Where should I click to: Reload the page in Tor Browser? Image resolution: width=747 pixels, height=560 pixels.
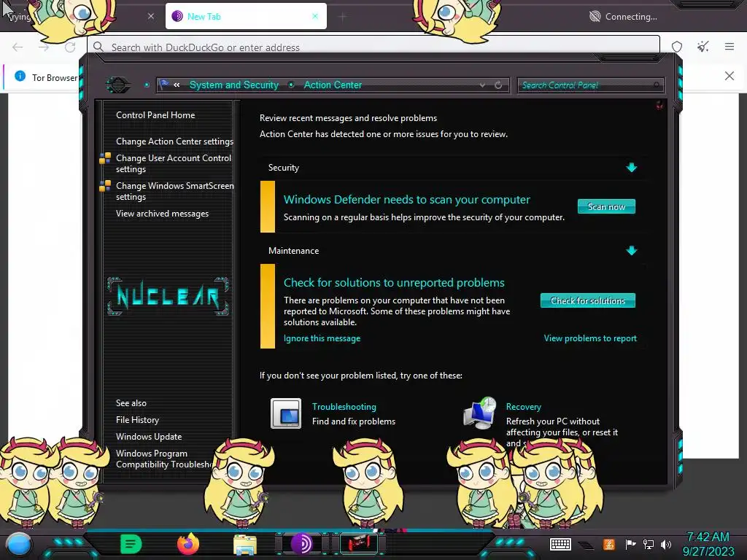70,47
